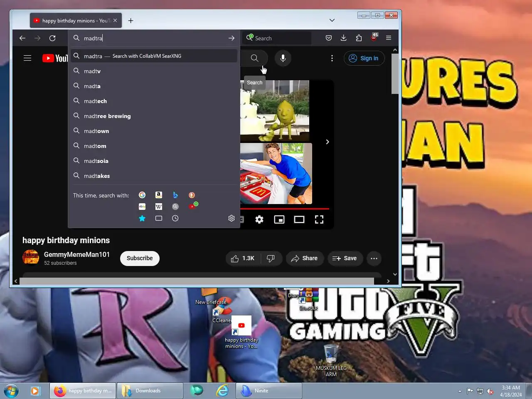The image size is (532, 399).
Task: Go back to previous page
Action: click(x=22, y=38)
